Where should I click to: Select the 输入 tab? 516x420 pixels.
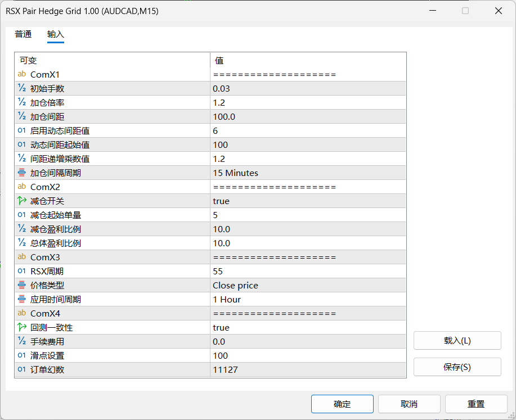coord(55,34)
